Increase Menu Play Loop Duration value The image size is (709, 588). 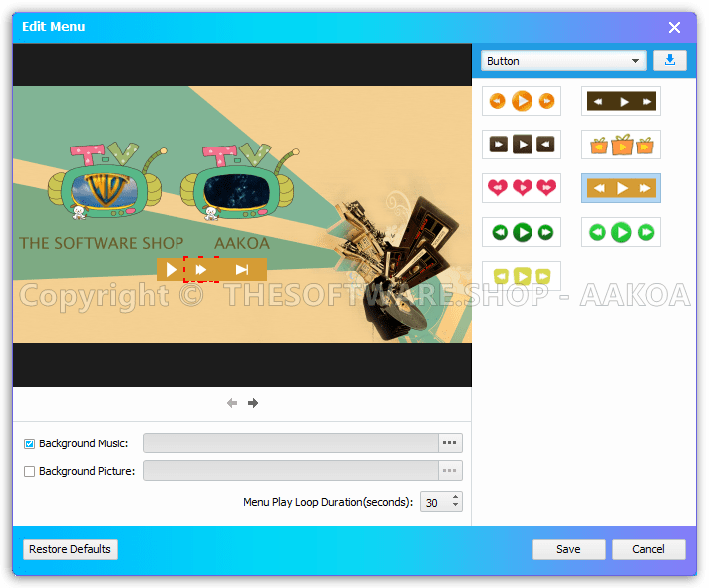pyautogui.click(x=456, y=497)
